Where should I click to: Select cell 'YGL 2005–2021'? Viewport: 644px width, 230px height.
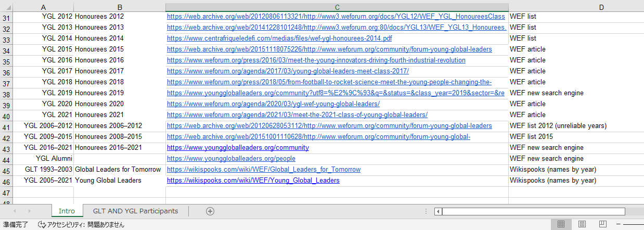pyautogui.click(x=43, y=181)
